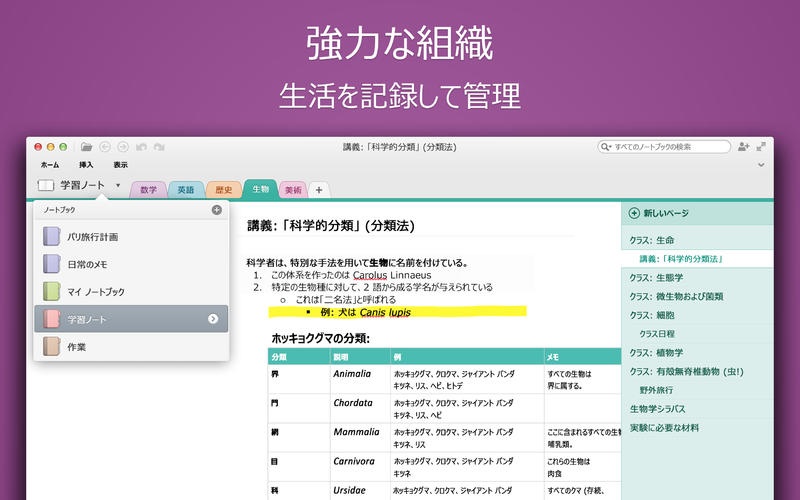
Task: Click the misspelled word Carolus
Action: (370, 276)
